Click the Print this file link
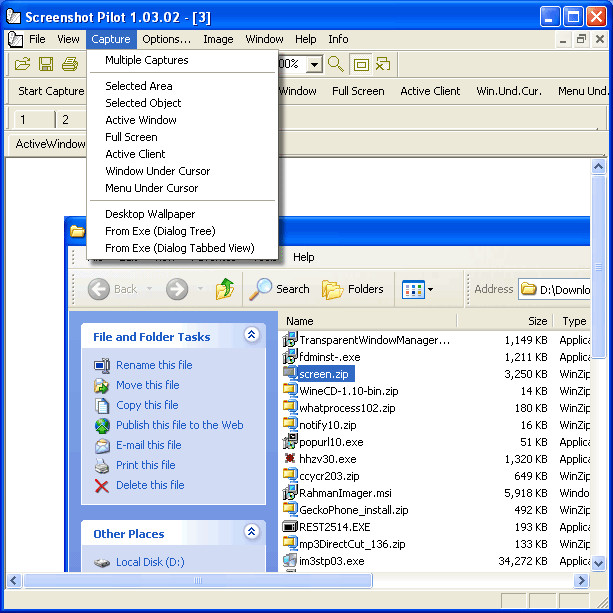Screen dimensions: 613x613 pyautogui.click(x=145, y=465)
